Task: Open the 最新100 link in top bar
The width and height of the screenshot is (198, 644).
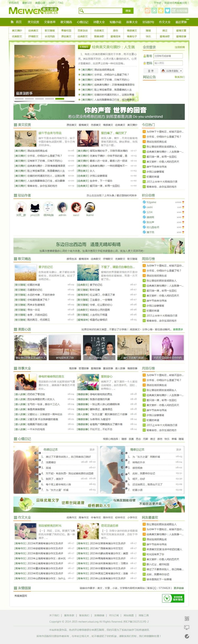Action: (27, 3)
